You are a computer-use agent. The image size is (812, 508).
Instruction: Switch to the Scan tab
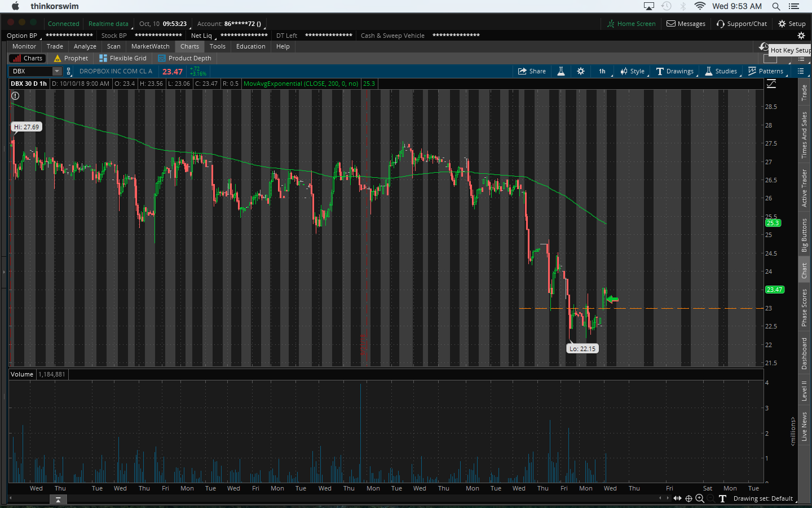(x=114, y=46)
